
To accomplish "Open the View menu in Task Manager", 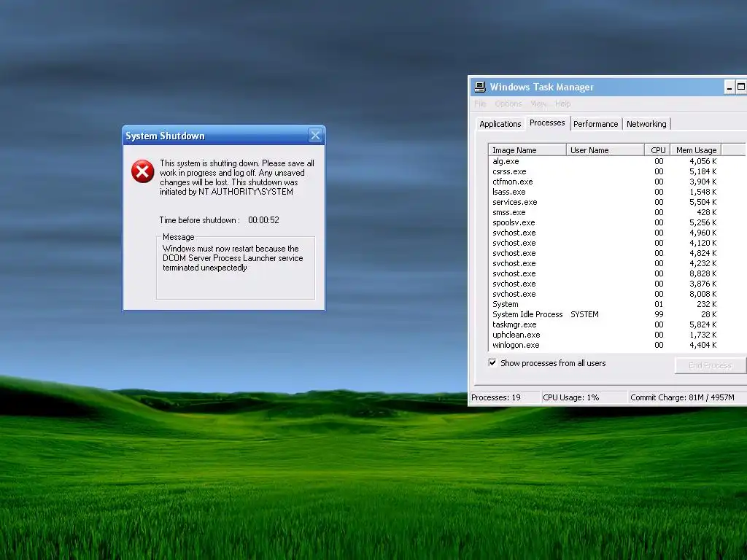I will coord(538,104).
